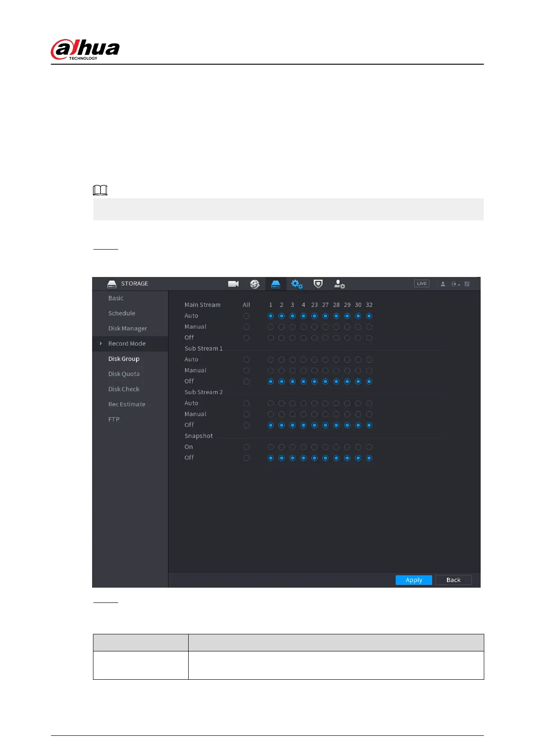Open Disk Group settings

124,359
